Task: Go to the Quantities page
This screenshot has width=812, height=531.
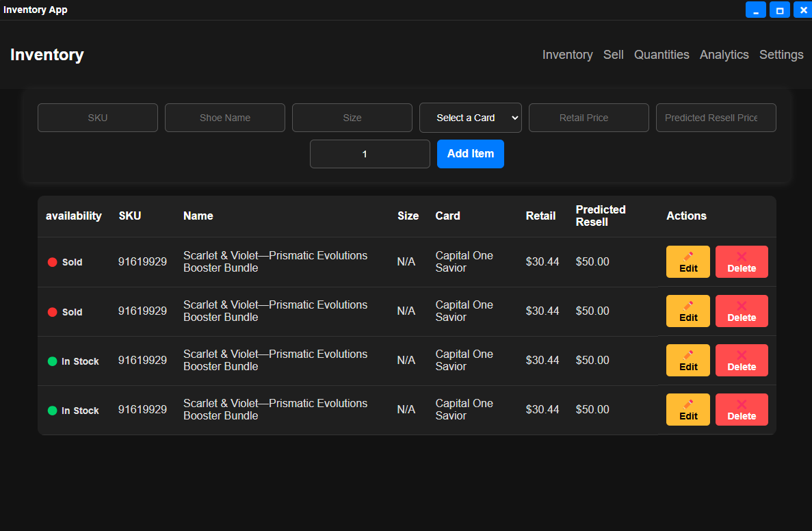Action: pos(661,55)
